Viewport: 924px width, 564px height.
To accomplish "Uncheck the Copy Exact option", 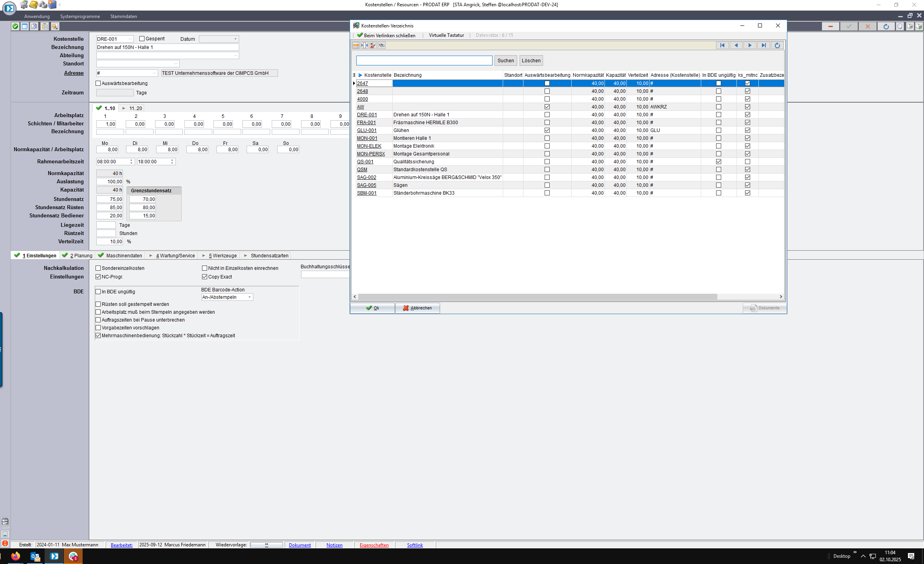I will point(204,277).
